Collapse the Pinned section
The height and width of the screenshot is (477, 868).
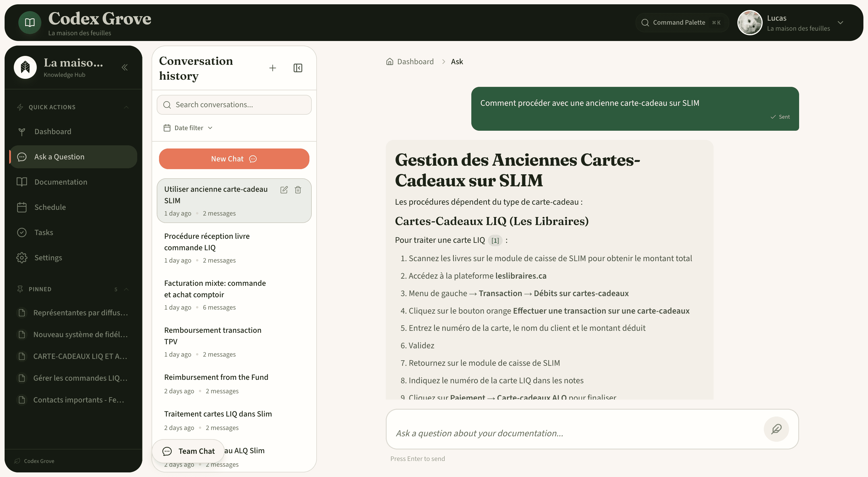click(x=127, y=289)
